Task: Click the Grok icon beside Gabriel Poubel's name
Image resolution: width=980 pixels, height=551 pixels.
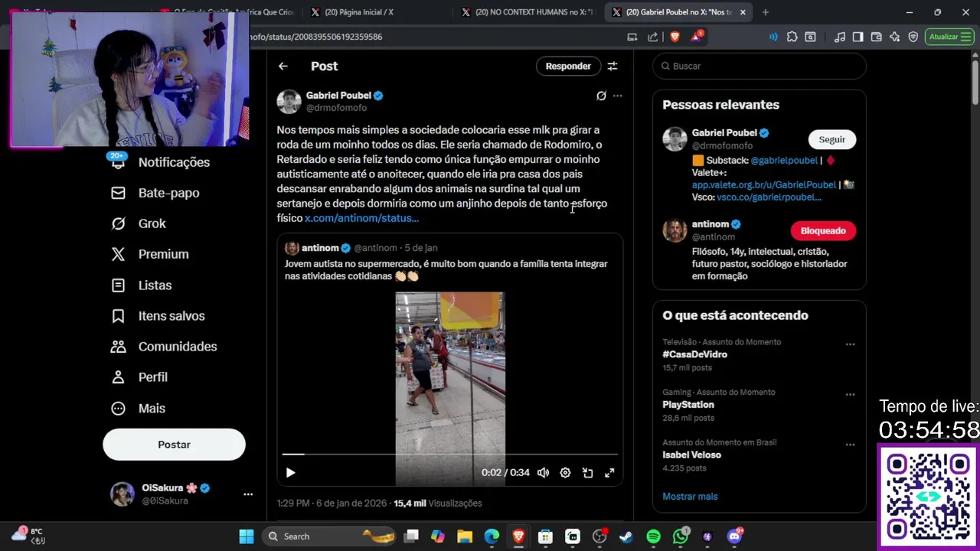Action: coord(601,96)
